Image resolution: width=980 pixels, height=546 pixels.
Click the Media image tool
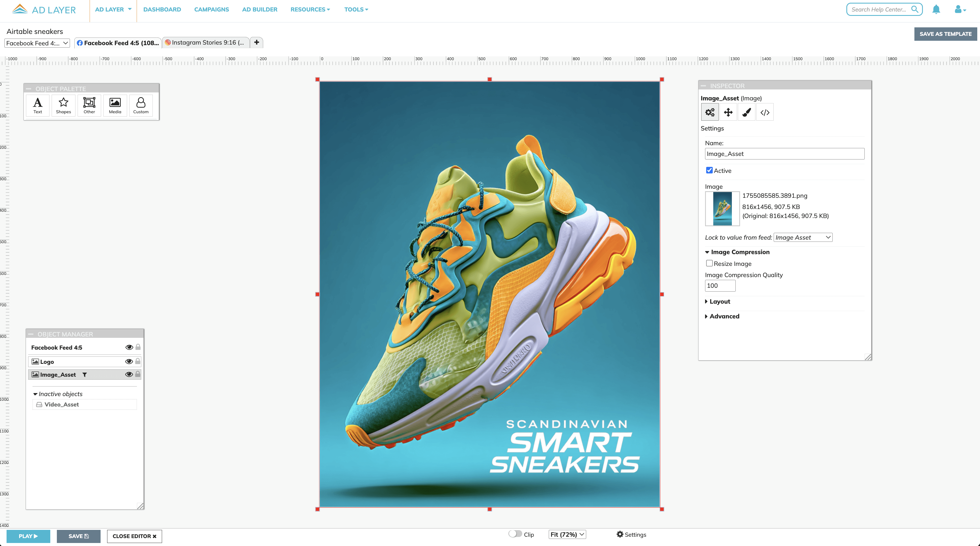click(x=115, y=106)
